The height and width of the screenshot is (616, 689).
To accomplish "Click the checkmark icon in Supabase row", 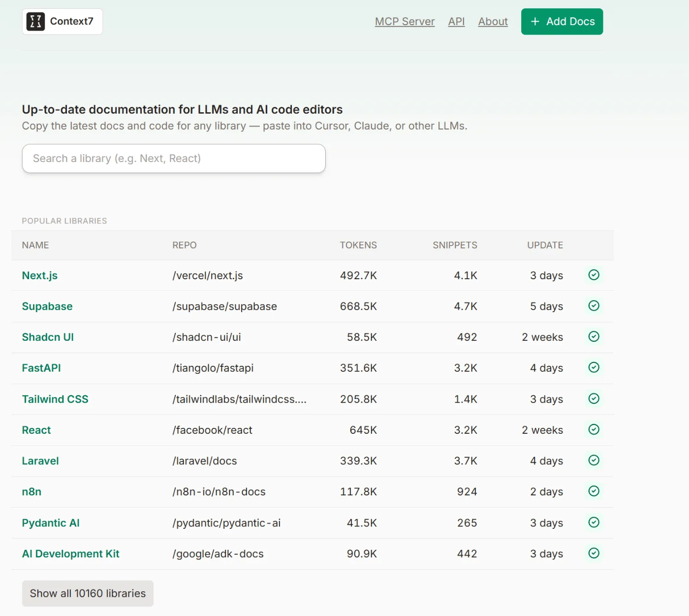I will tap(594, 306).
